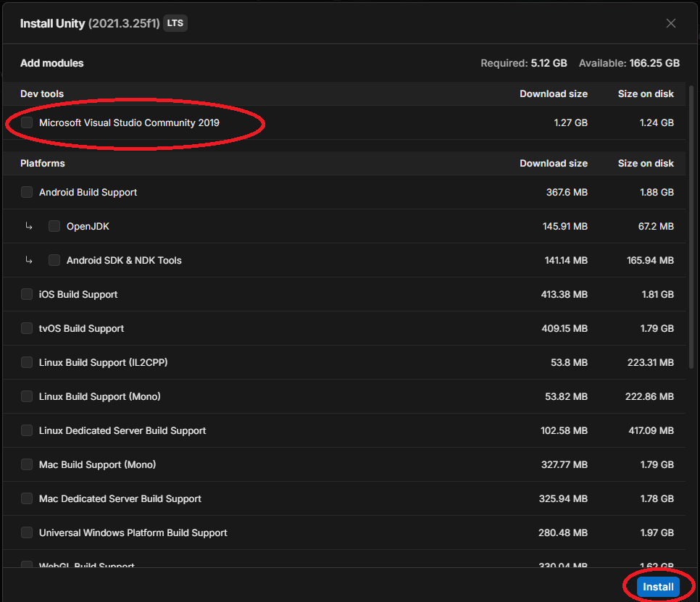Screen dimensions: 700x602
Task: Check Linux Dedicated Server Build Support
Action: pos(27,430)
